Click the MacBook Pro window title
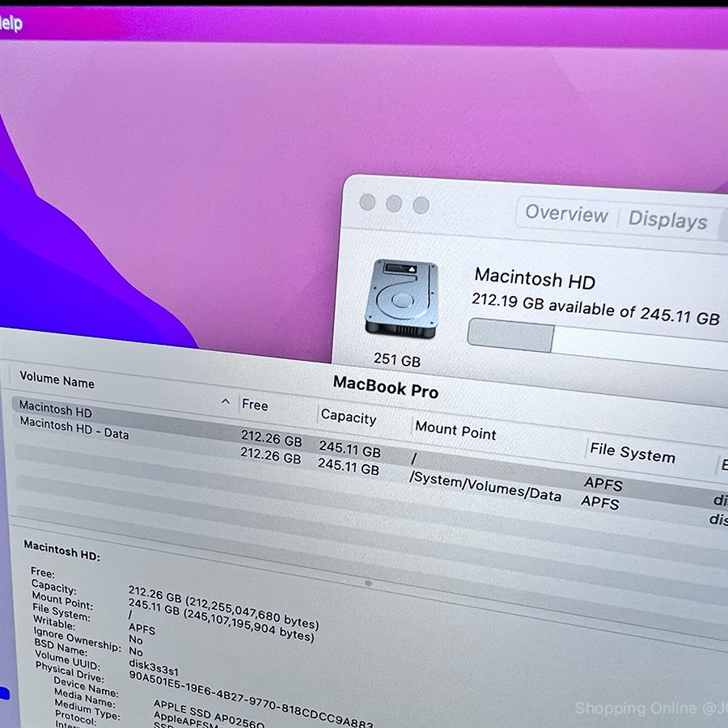 coord(386,387)
